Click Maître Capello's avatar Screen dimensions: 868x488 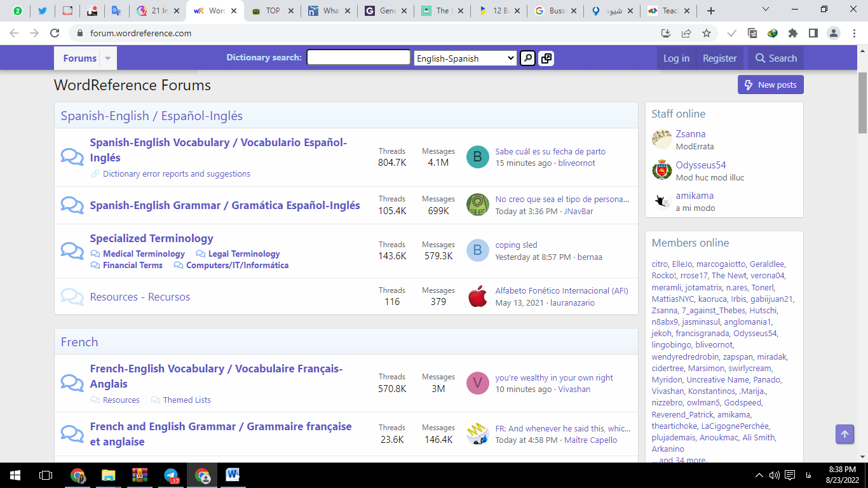[478, 434]
